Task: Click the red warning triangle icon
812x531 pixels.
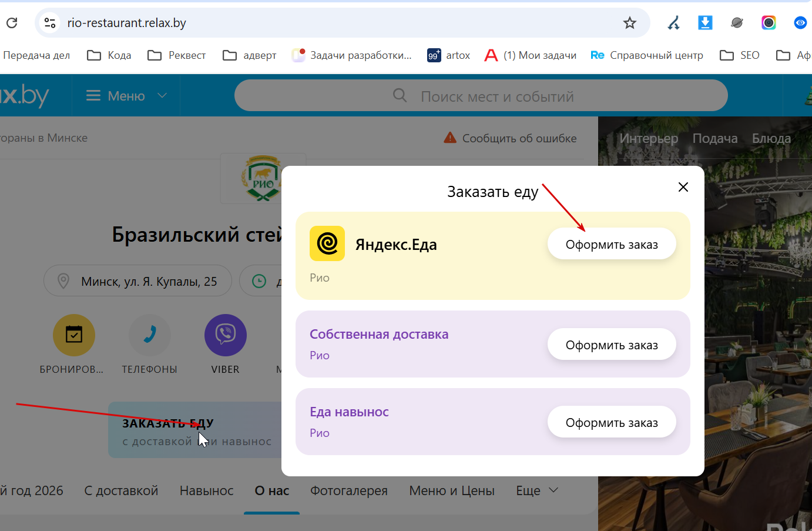Action: tap(450, 138)
